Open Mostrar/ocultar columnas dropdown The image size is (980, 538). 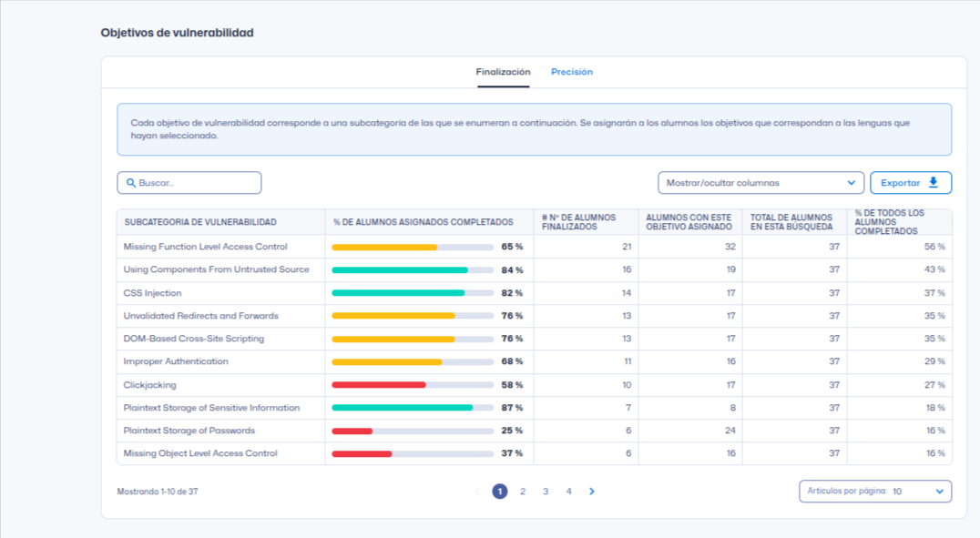[761, 183]
